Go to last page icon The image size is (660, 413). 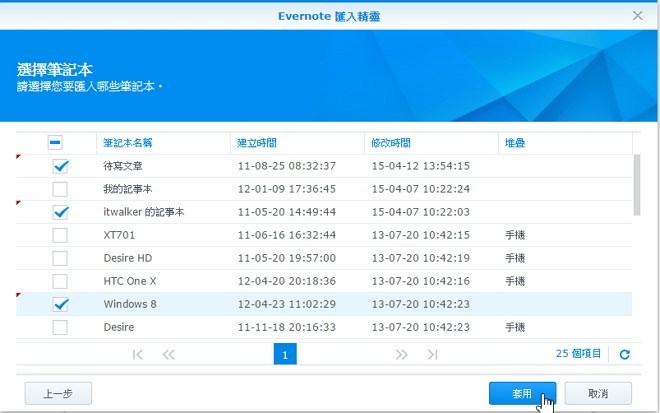[x=433, y=354]
